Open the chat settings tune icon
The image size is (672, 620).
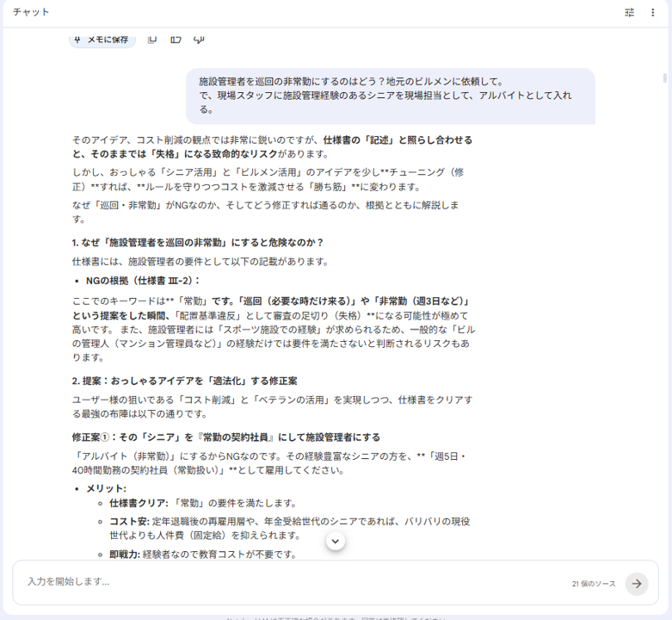(x=630, y=13)
